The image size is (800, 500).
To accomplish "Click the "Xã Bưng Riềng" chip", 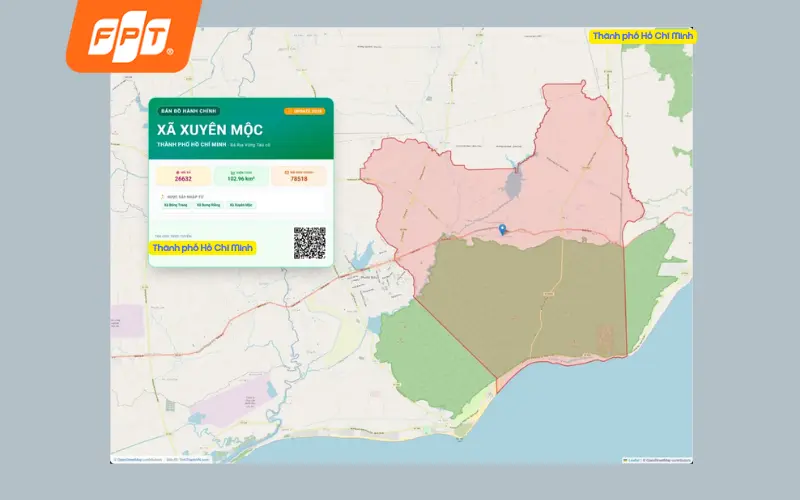I will tap(208, 205).
